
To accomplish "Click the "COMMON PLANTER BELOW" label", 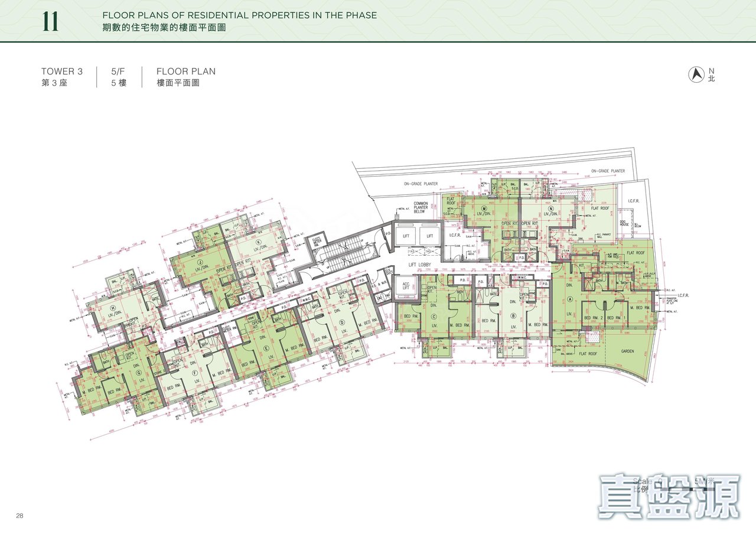I will [x=421, y=207].
